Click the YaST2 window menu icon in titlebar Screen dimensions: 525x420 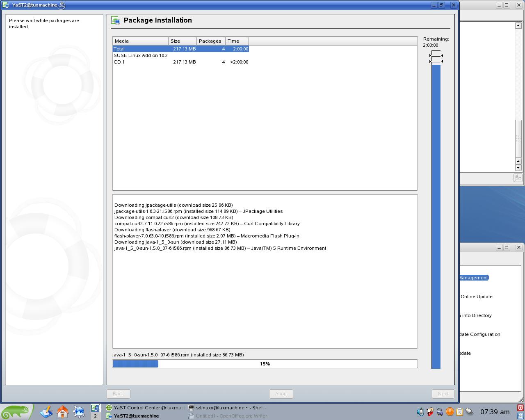pos(6,5)
